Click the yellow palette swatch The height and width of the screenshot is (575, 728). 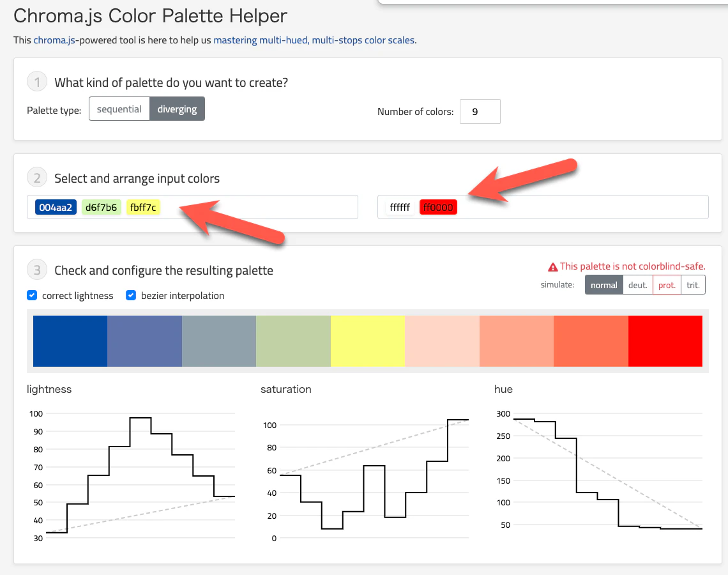tap(368, 341)
